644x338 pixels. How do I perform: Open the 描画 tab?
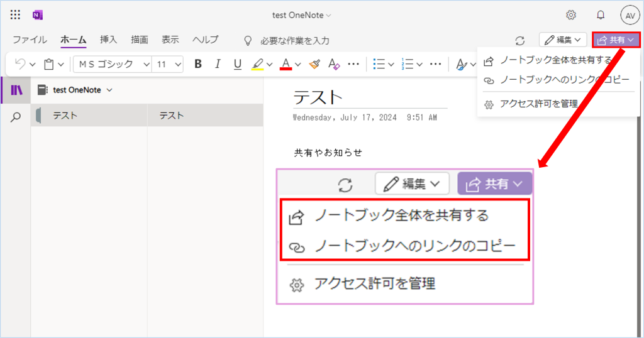[x=140, y=40]
